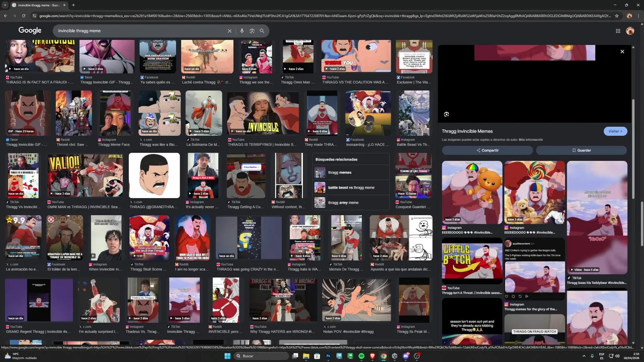Save the image using Guardar
The width and height of the screenshot is (644, 362).
coord(581,150)
